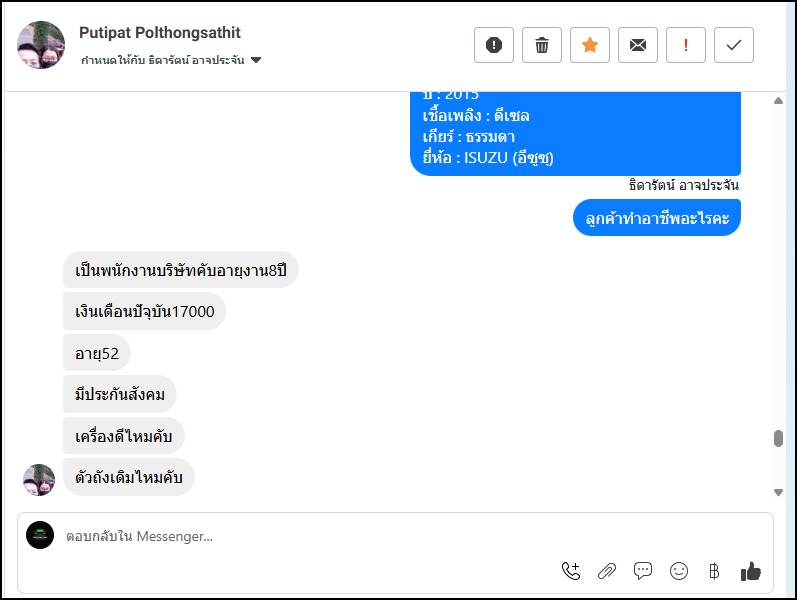797x600 pixels.
Task: Click the spam report exclamation icon
Action: tap(494, 45)
